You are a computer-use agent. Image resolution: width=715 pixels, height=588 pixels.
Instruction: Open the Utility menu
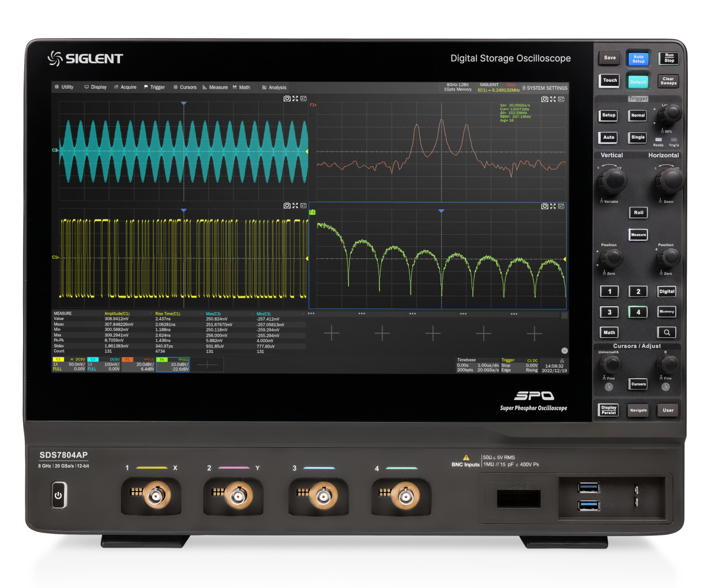tap(64, 87)
